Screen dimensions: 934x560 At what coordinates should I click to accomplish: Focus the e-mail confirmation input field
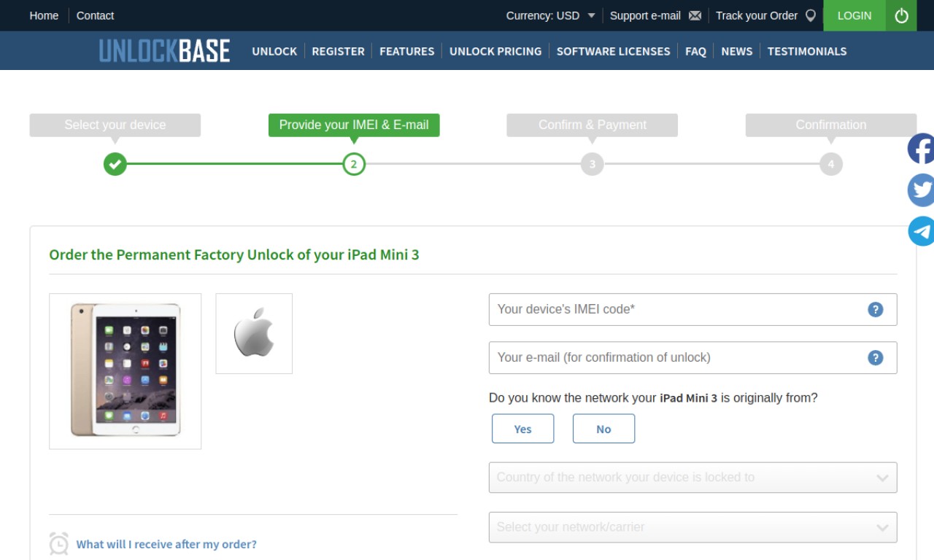[692, 357]
